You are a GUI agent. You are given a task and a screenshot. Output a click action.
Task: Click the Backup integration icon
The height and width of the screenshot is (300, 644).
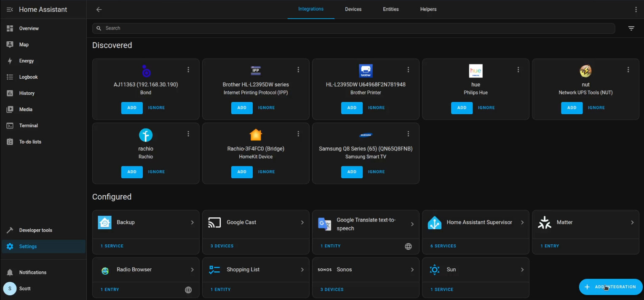point(104,222)
